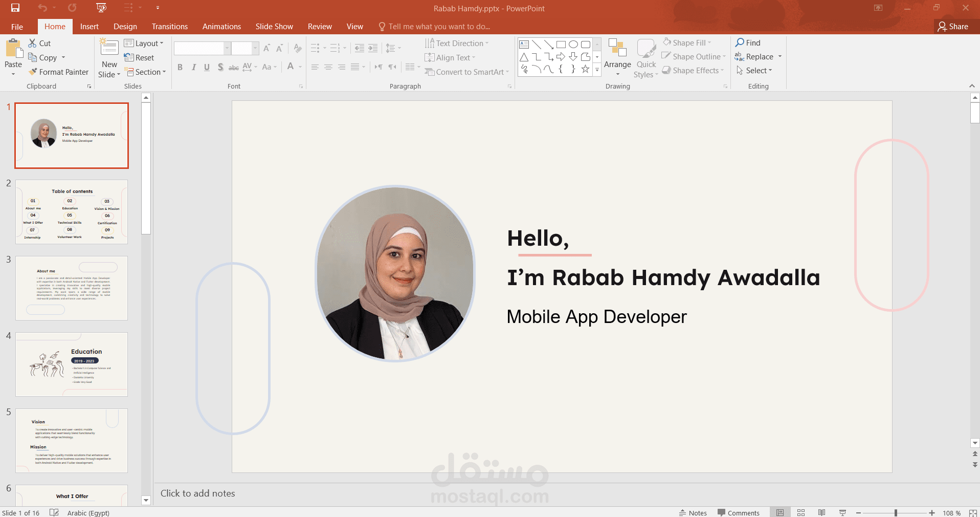Click the zoom in plus button
This screenshot has width=980, height=517.
pyautogui.click(x=932, y=512)
